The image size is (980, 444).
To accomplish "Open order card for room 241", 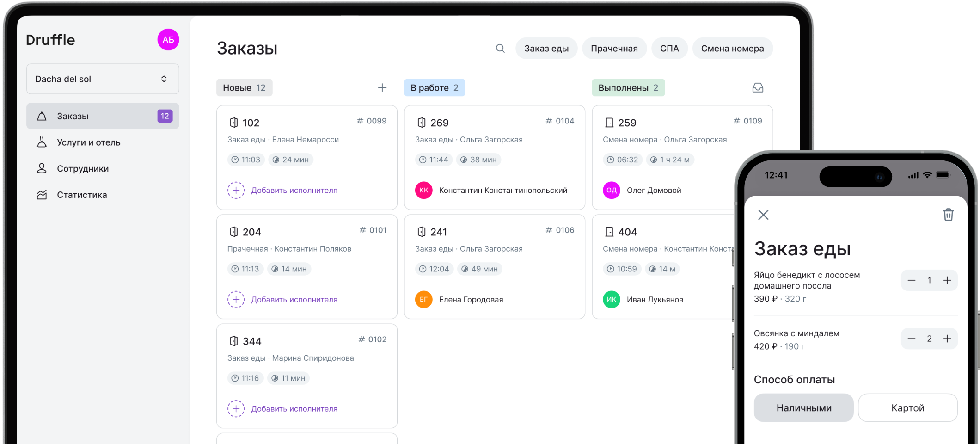I will 494,250.
